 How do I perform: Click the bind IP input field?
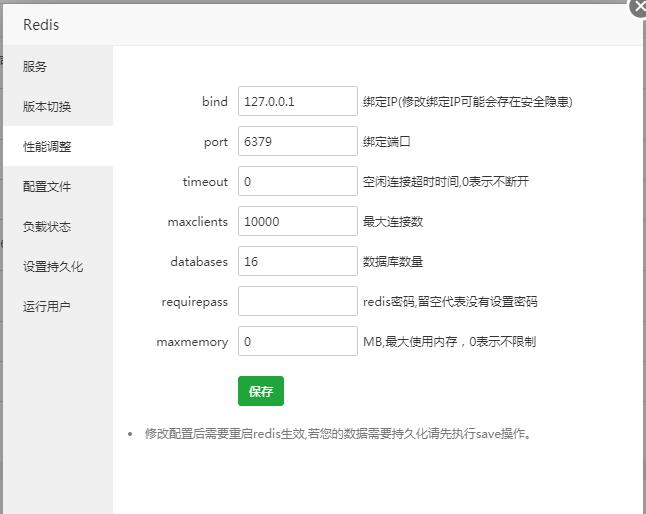tap(298, 101)
